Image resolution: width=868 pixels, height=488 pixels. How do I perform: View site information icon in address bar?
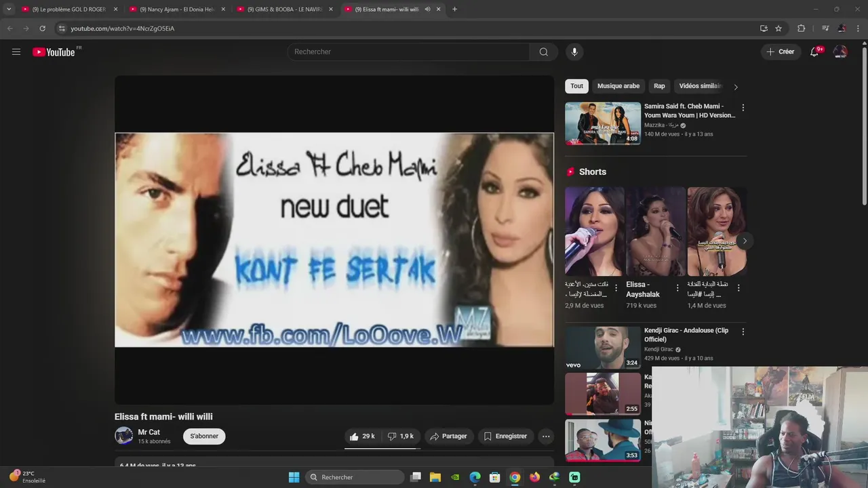point(62,28)
